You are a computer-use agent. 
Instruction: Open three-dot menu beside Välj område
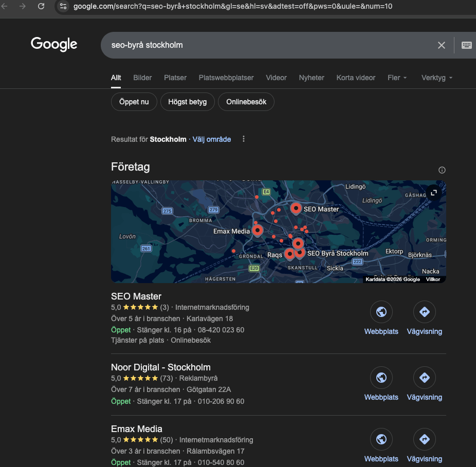pyautogui.click(x=244, y=139)
